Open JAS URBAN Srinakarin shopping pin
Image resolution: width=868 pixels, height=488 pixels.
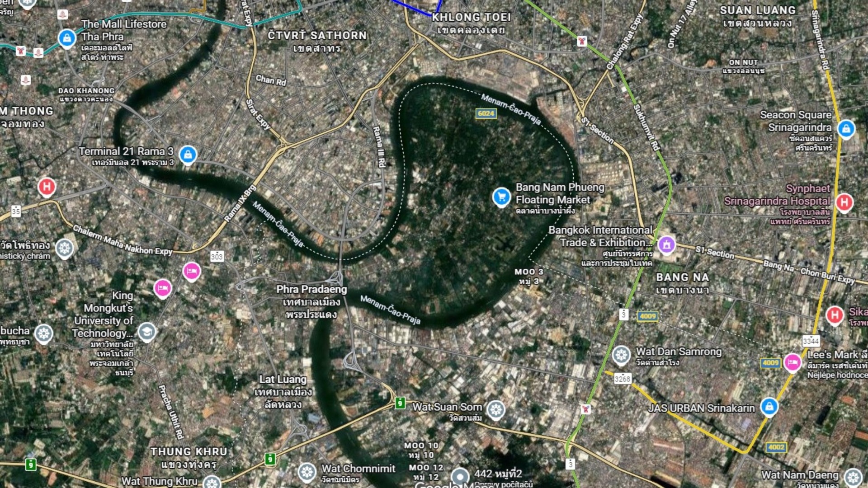(769, 407)
